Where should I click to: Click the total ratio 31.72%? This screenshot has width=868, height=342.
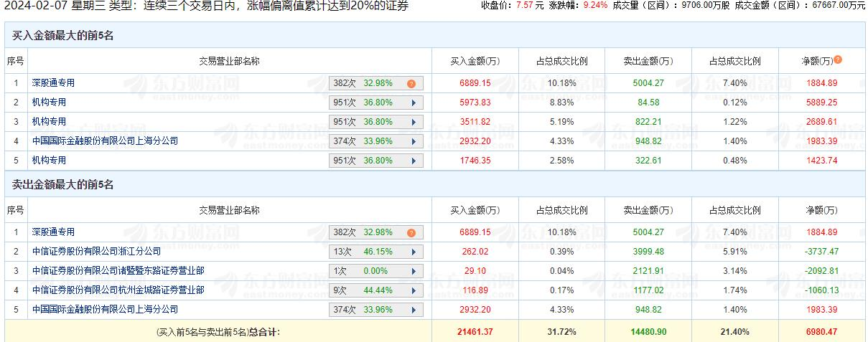click(x=562, y=332)
